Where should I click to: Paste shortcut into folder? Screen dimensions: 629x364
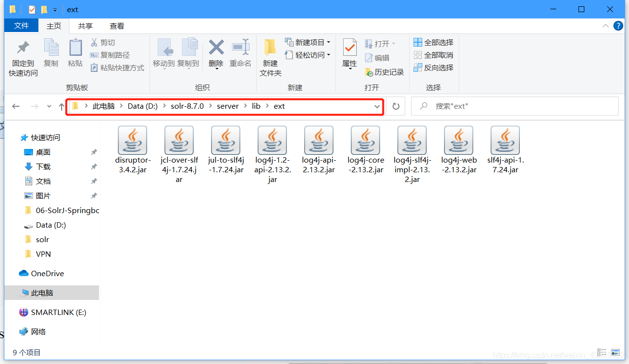pyautogui.click(x=117, y=68)
